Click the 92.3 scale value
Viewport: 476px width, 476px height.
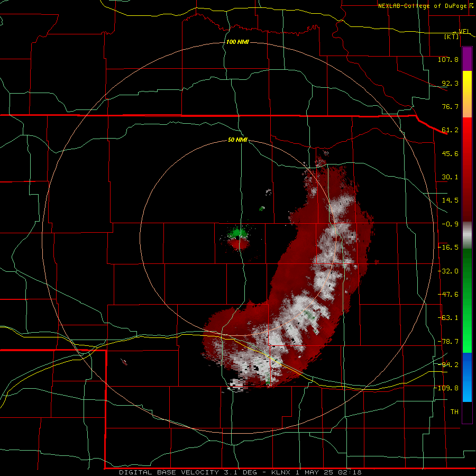[450, 83]
